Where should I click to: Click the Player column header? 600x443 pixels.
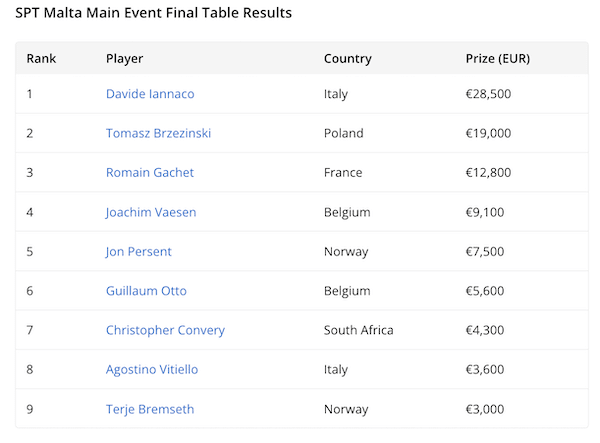coord(124,58)
